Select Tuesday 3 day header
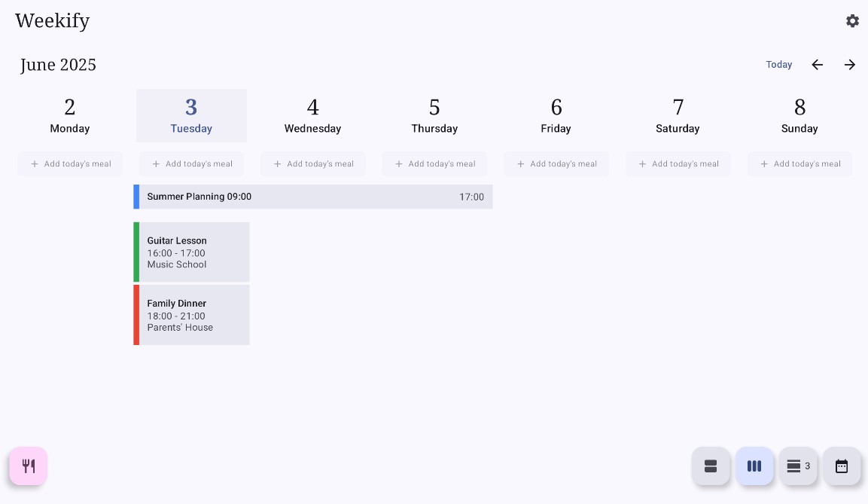 (x=191, y=116)
